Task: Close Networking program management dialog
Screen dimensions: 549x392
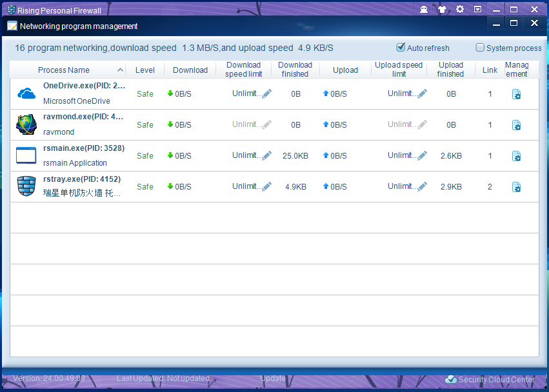Action: click(x=534, y=23)
